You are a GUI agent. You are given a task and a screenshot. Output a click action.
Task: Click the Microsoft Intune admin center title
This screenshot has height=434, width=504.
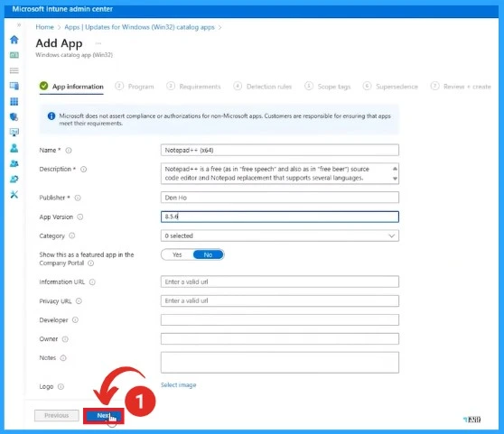point(62,9)
